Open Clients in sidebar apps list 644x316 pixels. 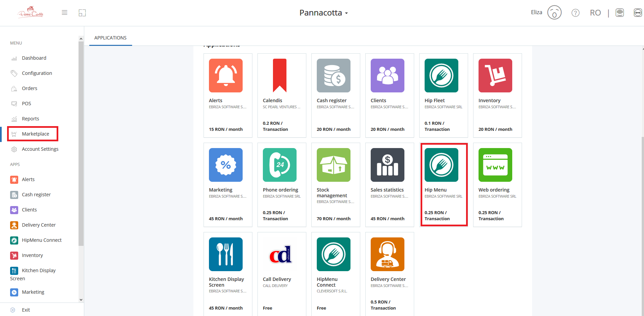[29, 210]
